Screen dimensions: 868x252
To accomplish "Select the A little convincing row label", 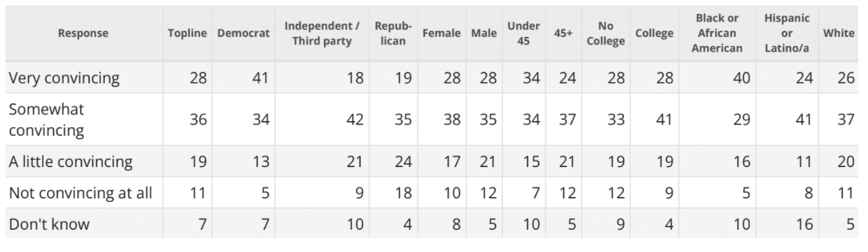I will (69, 162).
